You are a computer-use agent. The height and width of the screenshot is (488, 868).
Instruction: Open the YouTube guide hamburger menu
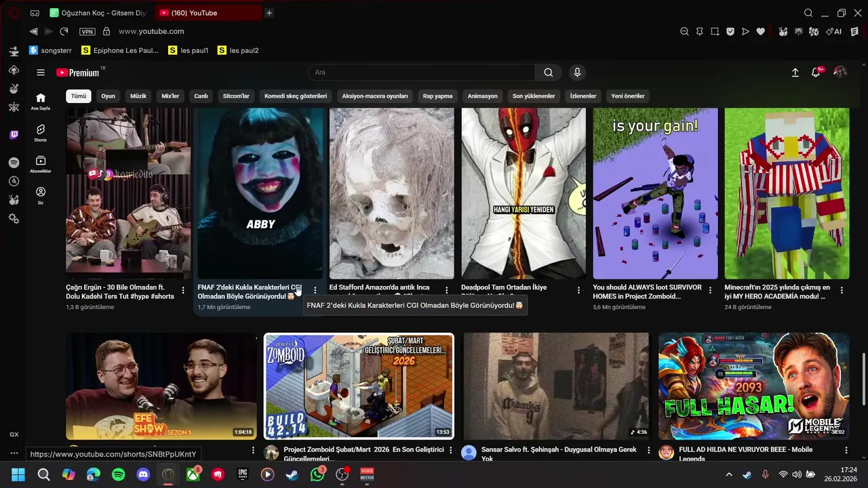41,73
